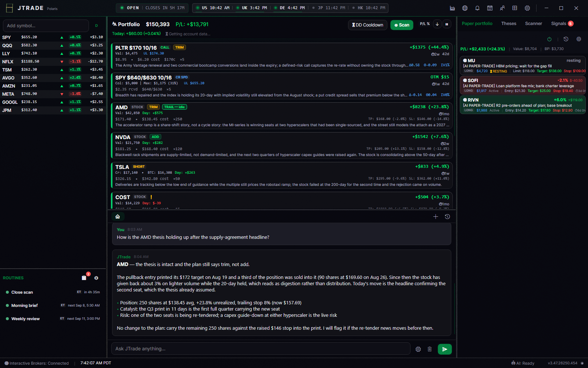Click the Ask JTrade anything input
This screenshot has width=588, height=368.
261,348
